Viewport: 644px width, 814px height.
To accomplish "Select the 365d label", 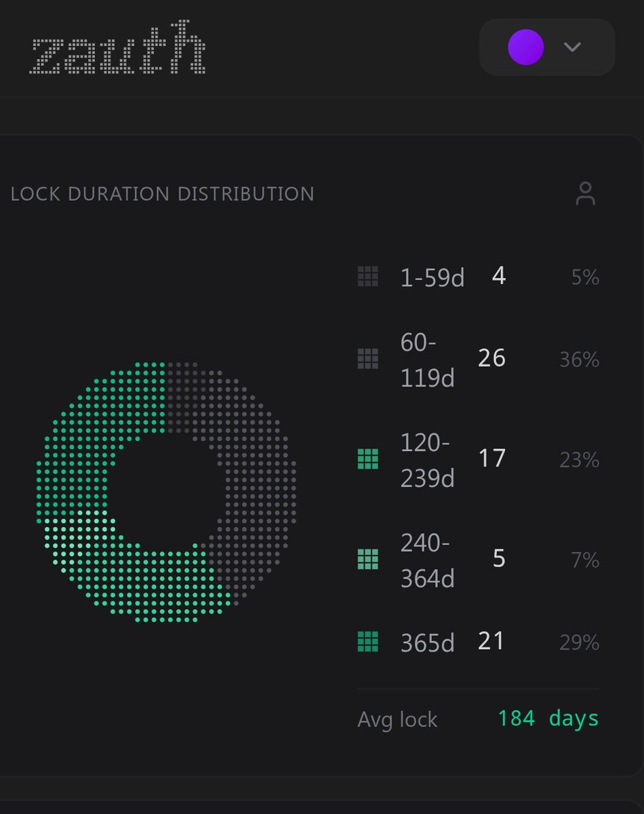I will click(427, 642).
